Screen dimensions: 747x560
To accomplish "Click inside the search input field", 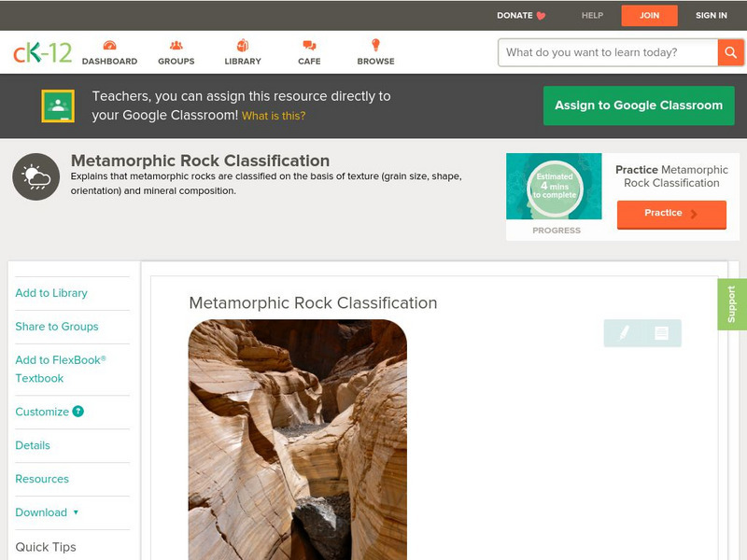I will point(602,53).
